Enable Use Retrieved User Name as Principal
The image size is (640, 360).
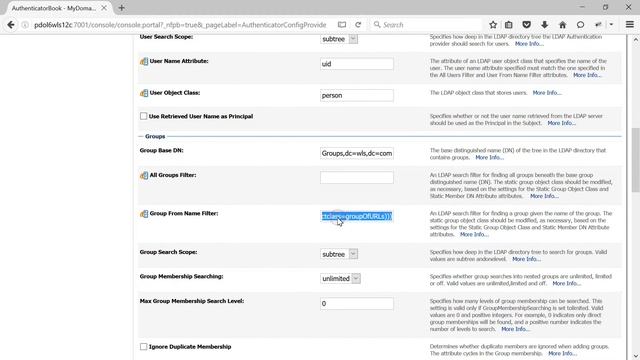143,116
